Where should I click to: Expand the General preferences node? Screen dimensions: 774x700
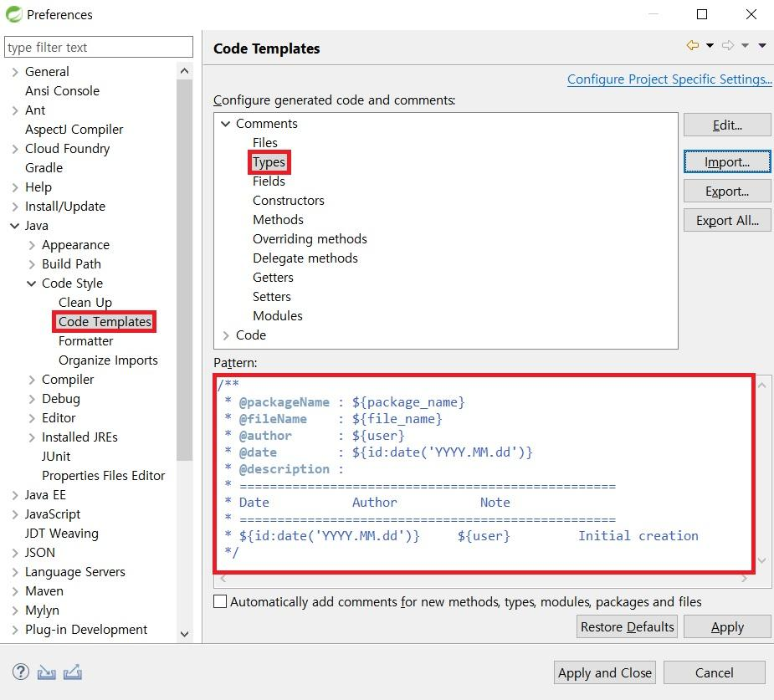[x=15, y=72]
